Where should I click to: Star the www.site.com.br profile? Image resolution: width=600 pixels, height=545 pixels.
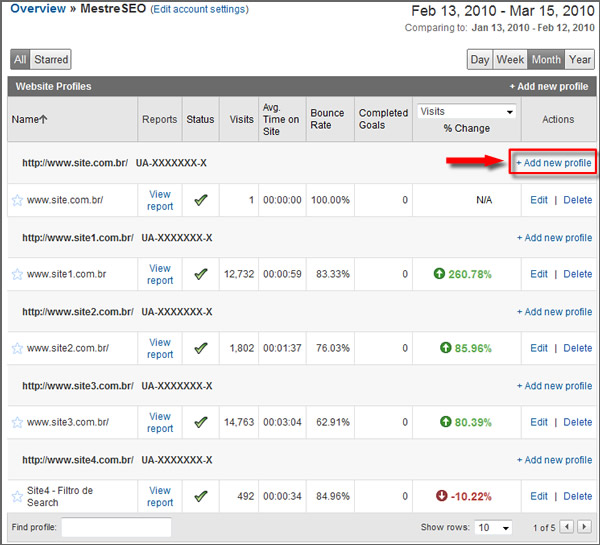click(x=17, y=200)
